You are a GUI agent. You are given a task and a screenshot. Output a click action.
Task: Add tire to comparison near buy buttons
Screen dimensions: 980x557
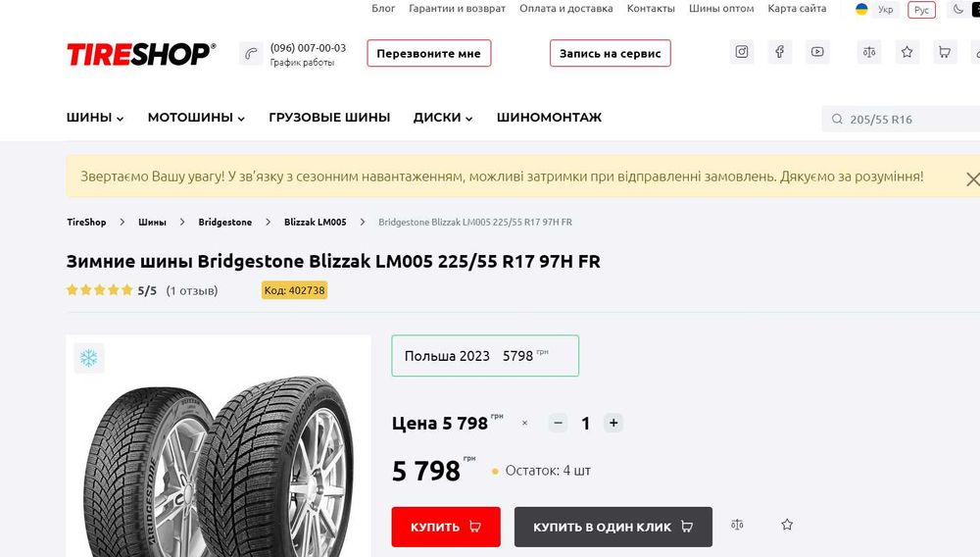(x=738, y=525)
